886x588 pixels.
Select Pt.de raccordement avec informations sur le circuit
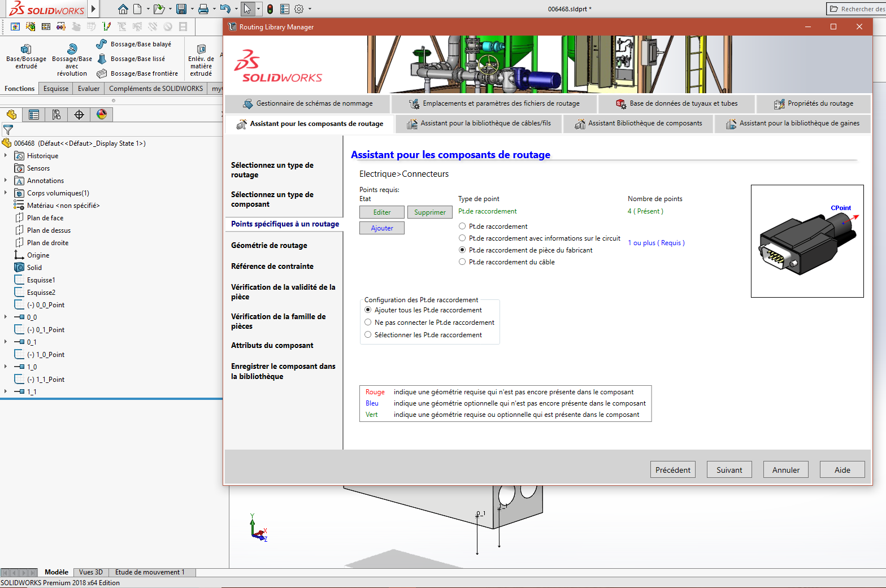coord(462,238)
